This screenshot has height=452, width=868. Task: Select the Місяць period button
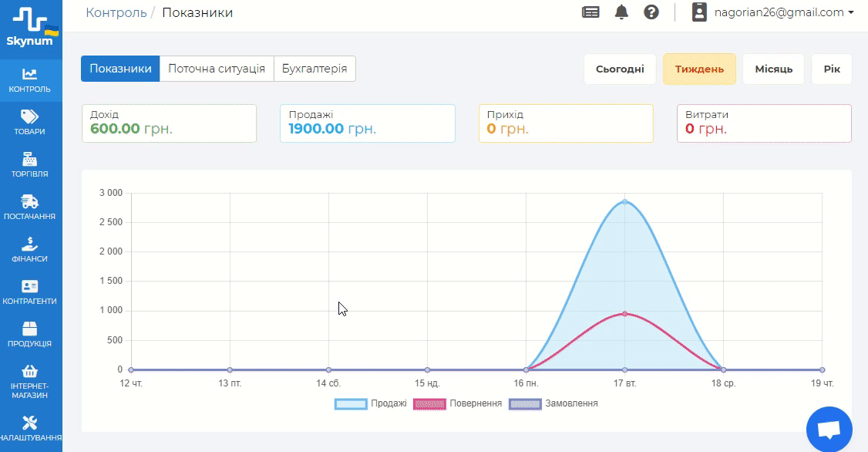coord(773,69)
